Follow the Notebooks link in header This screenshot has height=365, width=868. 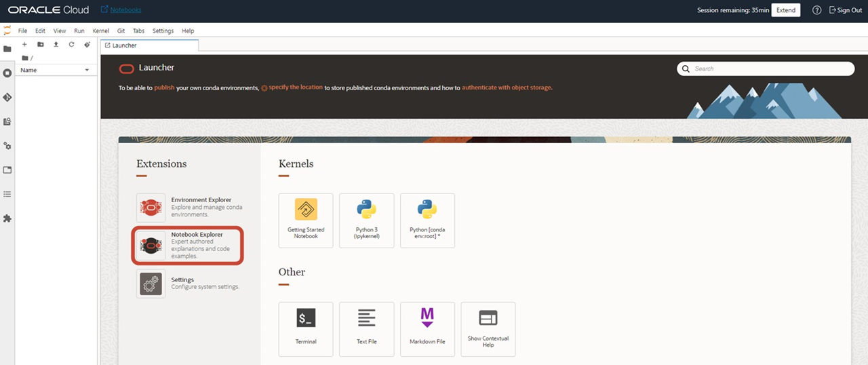point(121,10)
